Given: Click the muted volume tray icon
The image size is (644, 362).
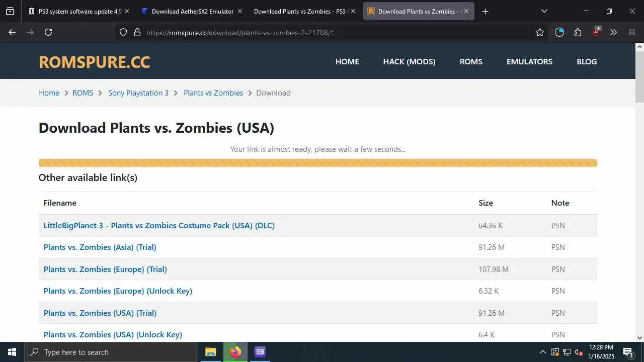Looking at the screenshot, I should tap(579, 352).
